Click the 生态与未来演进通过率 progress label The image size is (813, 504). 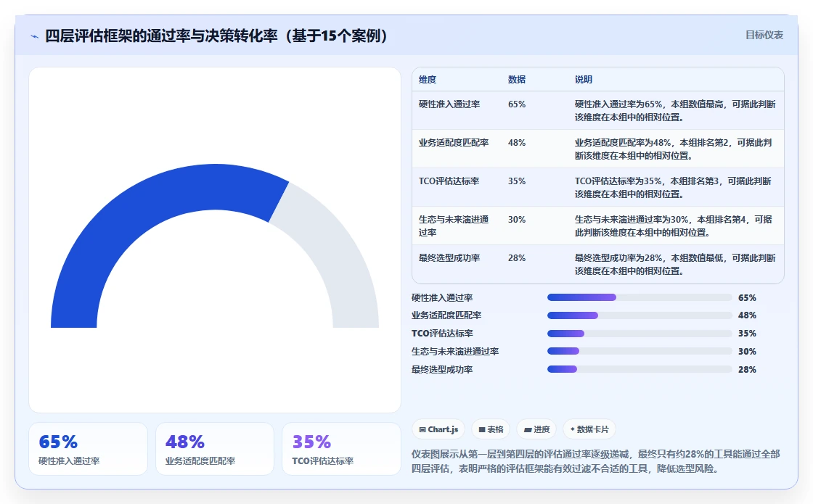[x=455, y=351]
